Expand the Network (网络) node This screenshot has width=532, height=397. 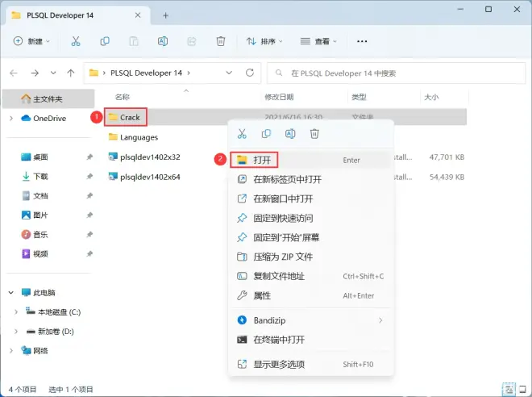(11, 350)
